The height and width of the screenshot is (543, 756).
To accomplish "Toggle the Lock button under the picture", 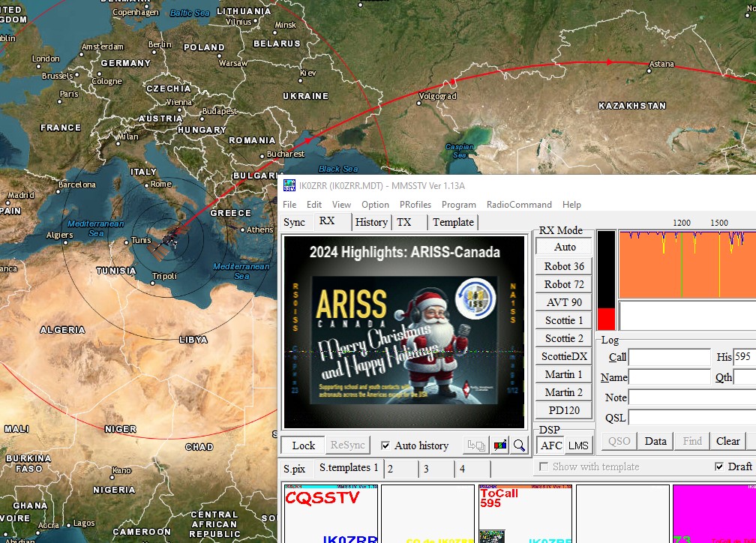I will [303, 445].
